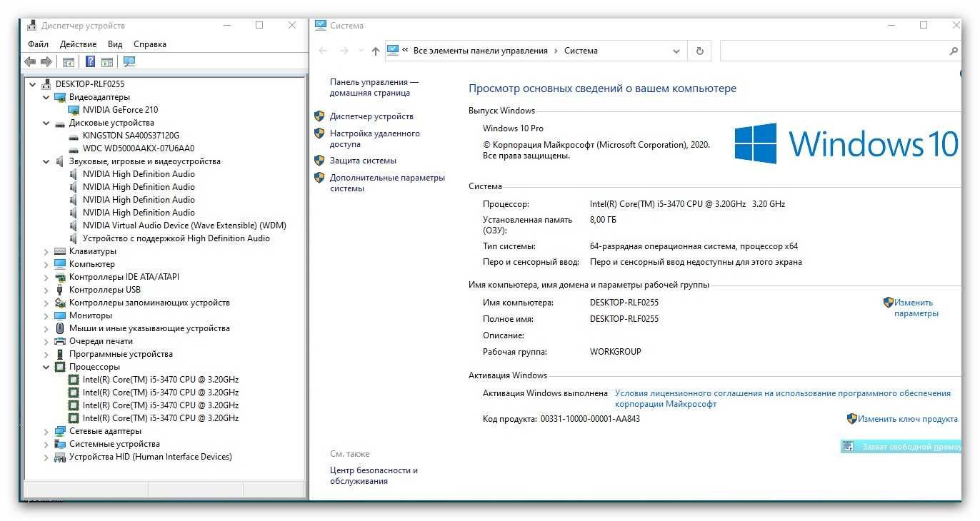
Task: Click the Система breadcrumb in address bar
Action: [x=581, y=51]
